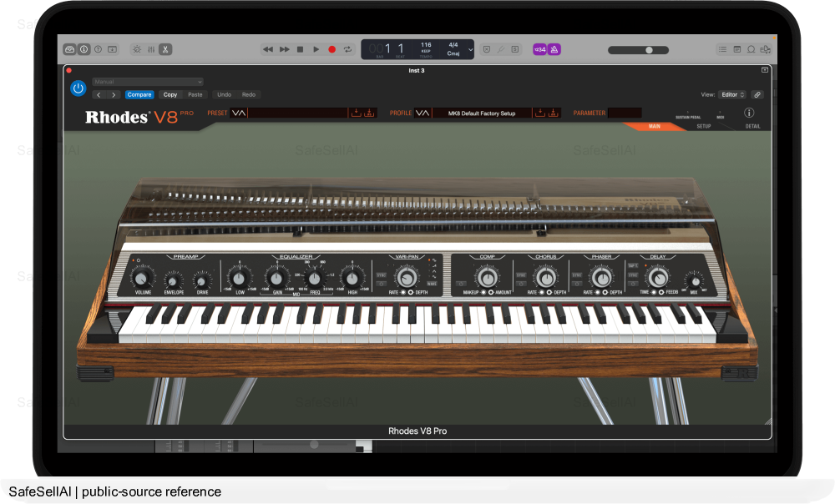Toggle the VARI-PAN SYNC button
The width and height of the screenshot is (835, 504).
pyautogui.click(x=382, y=275)
